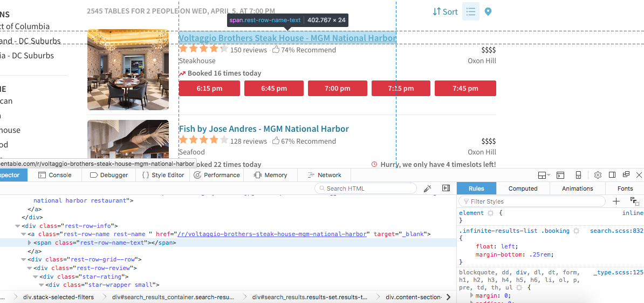Screen dimensions: 644x303
Task: Switch to the Console tab
Action: [54, 175]
